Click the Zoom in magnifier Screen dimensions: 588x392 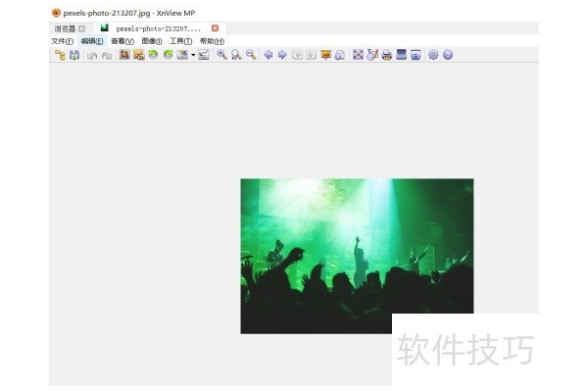221,55
